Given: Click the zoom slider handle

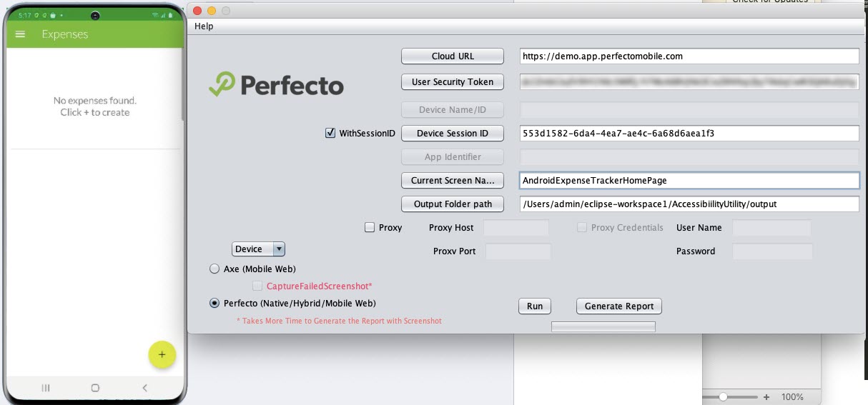Looking at the screenshot, I should pyautogui.click(x=724, y=396).
